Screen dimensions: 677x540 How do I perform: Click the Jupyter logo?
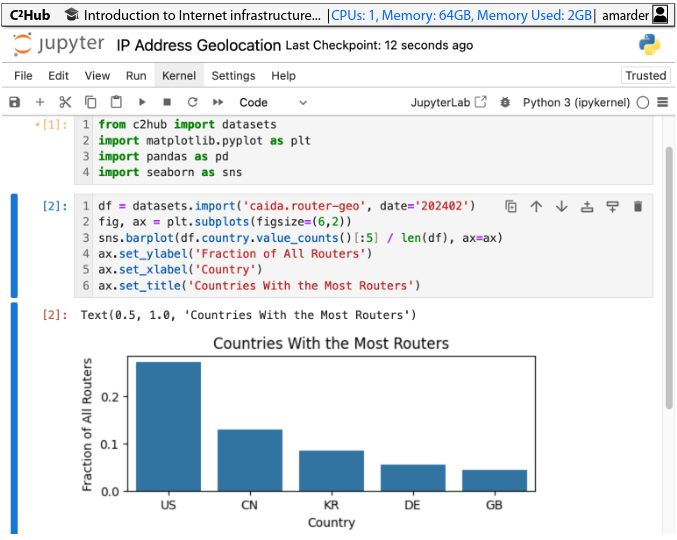(x=58, y=44)
